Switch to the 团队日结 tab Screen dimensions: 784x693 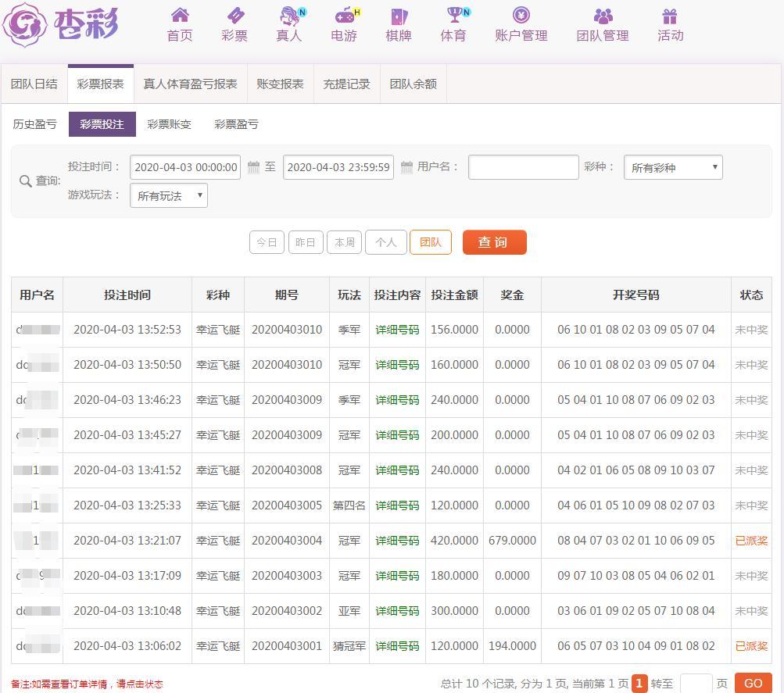tap(34, 84)
